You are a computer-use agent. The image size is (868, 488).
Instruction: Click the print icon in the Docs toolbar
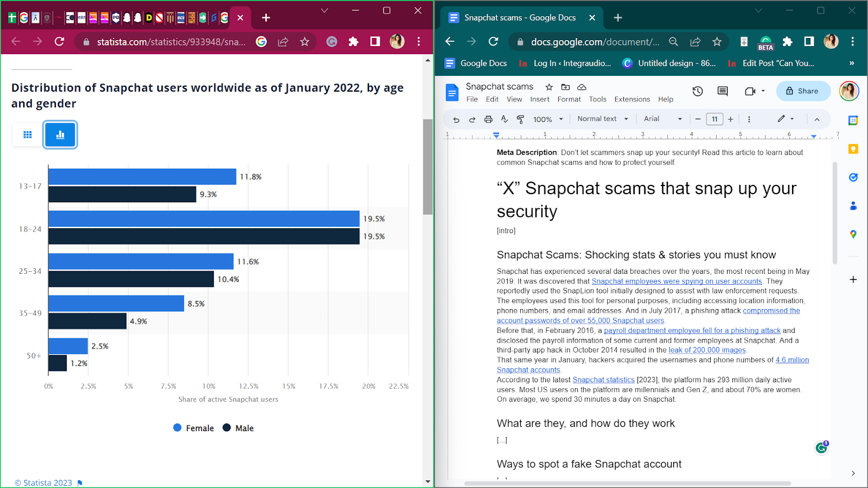[x=488, y=119]
